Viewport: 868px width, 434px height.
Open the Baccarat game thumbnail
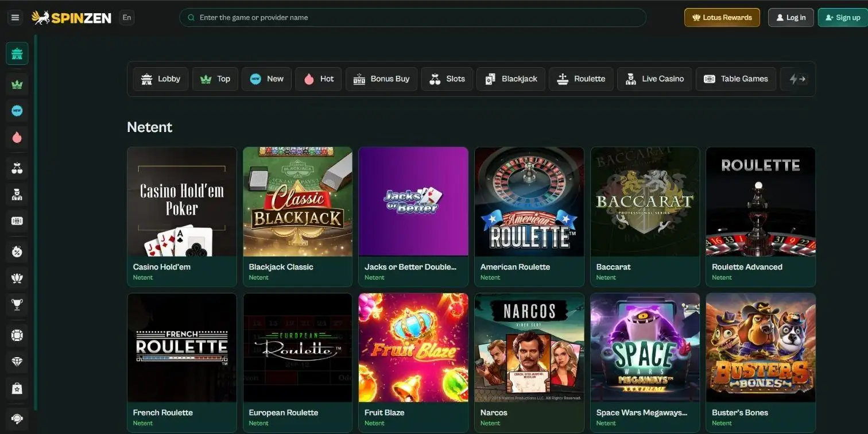pyautogui.click(x=645, y=201)
